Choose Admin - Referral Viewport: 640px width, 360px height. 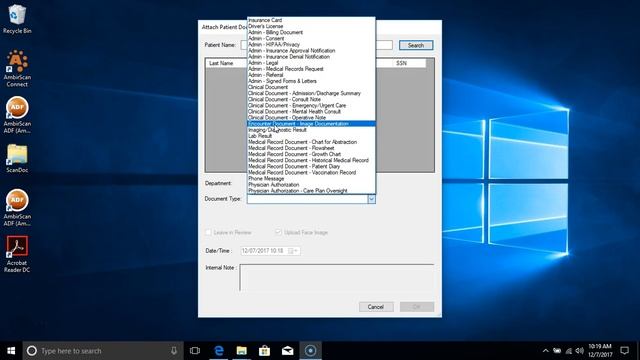coord(311,75)
